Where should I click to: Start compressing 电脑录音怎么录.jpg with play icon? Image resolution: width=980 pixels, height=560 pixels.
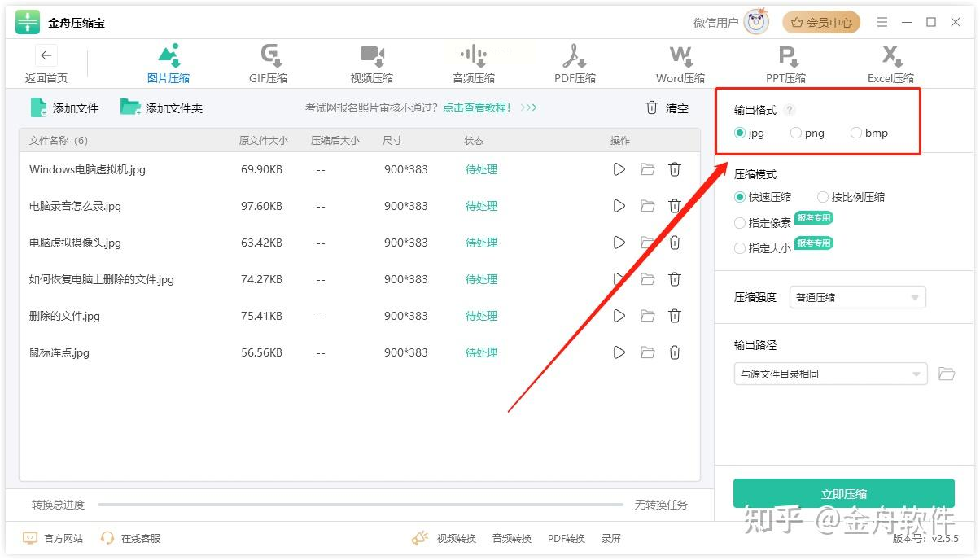619,206
